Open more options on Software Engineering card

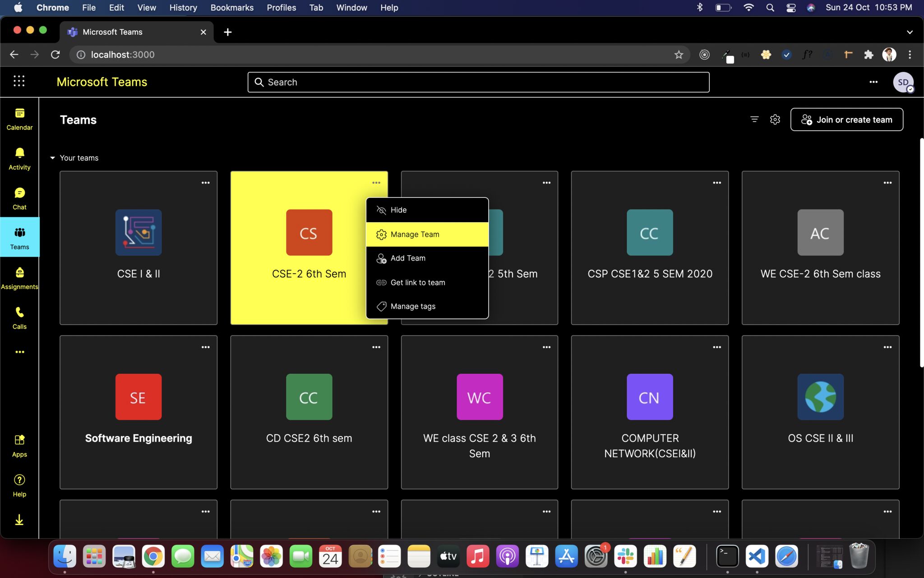coord(205,347)
